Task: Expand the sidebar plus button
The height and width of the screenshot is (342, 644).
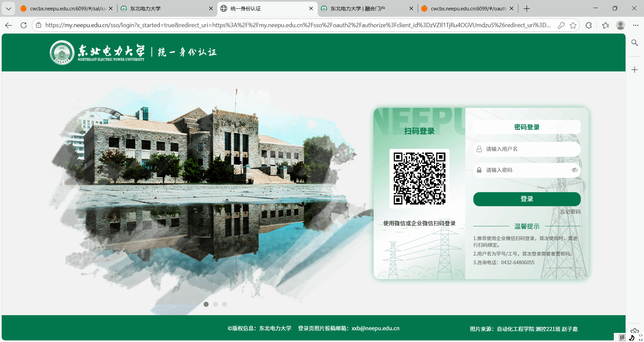Action: pyautogui.click(x=634, y=70)
